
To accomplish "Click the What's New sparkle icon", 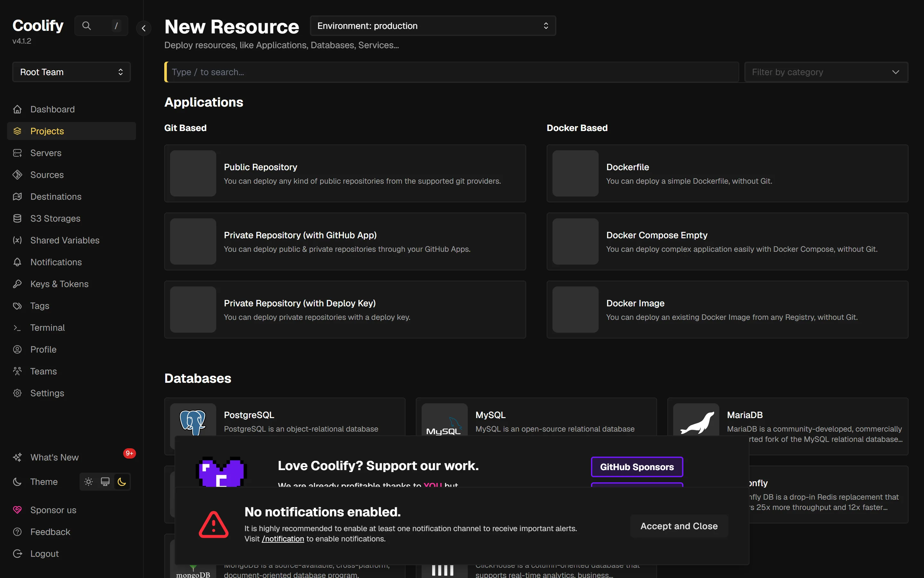I will click(17, 457).
